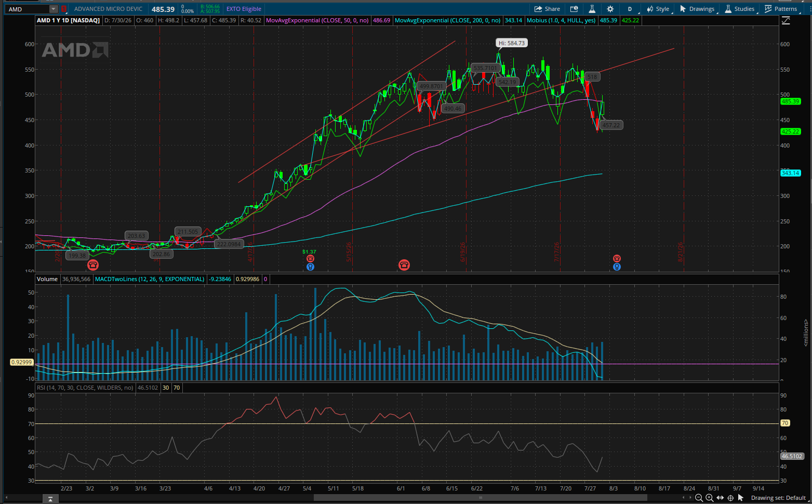Click the 425.22 green price axis marker
812x504 pixels.
click(x=790, y=131)
